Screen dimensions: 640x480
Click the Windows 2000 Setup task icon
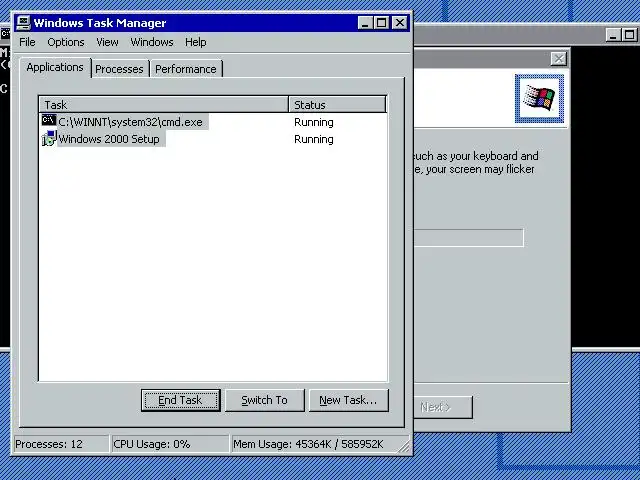pyautogui.click(x=49, y=138)
